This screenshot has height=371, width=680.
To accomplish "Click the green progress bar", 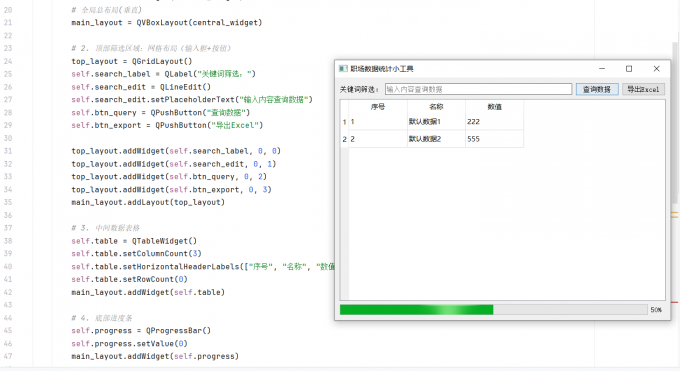I will pos(494,309).
